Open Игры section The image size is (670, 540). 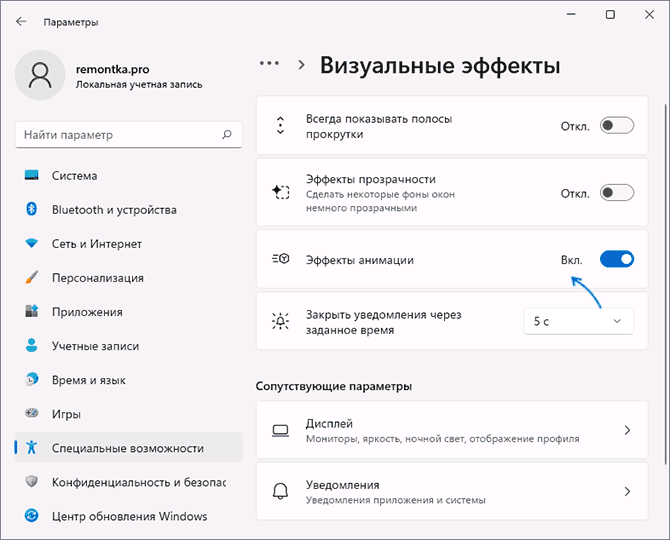pyautogui.click(x=129, y=414)
